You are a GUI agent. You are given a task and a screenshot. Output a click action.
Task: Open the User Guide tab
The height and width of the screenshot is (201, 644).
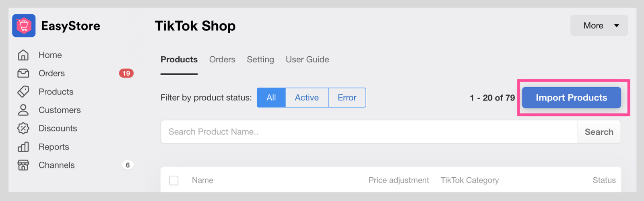click(308, 59)
